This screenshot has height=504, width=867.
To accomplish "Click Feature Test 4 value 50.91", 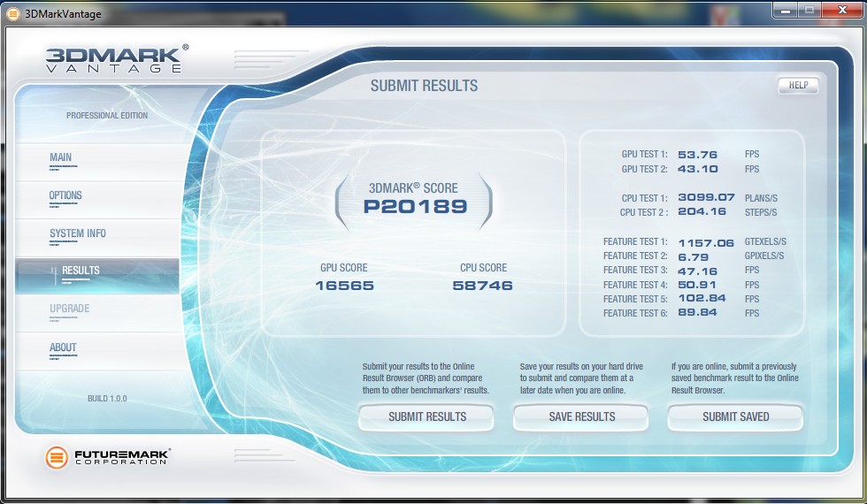I will 697,285.
